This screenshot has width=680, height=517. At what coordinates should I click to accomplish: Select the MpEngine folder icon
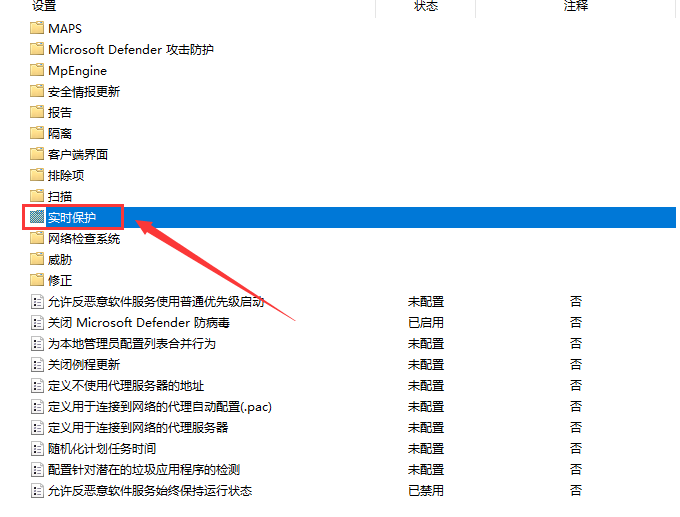click(38, 70)
